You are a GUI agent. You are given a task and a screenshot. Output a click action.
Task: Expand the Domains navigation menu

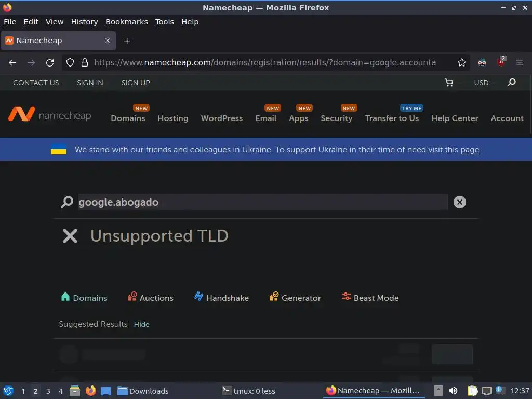coord(128,118)
